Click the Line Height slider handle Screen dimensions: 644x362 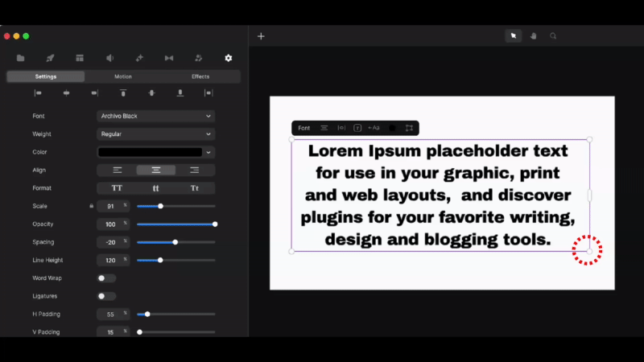click(x=160, y=260)
